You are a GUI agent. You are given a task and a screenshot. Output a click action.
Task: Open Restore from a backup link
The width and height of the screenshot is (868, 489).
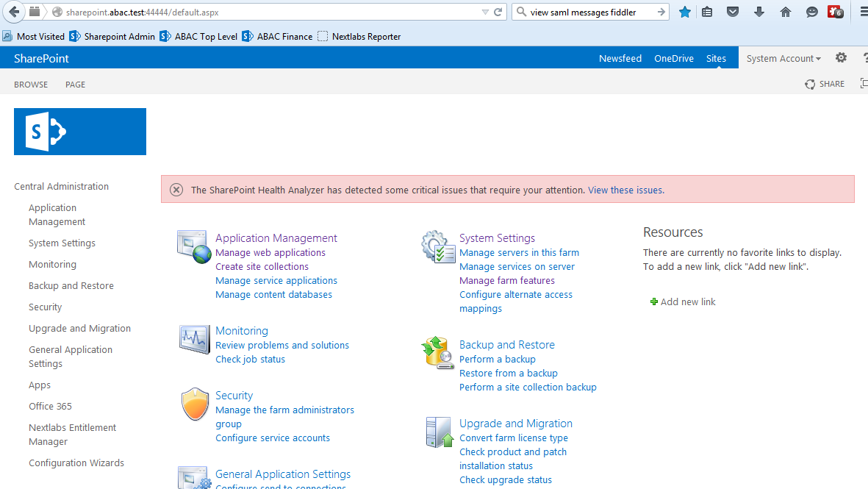coord(508,374)
